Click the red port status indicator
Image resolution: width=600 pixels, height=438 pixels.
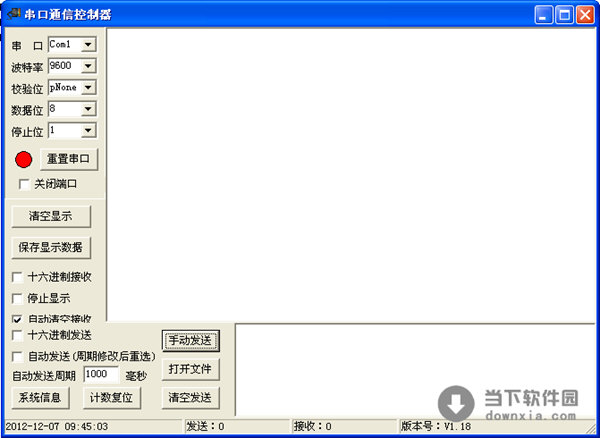(x=24, y=159)
